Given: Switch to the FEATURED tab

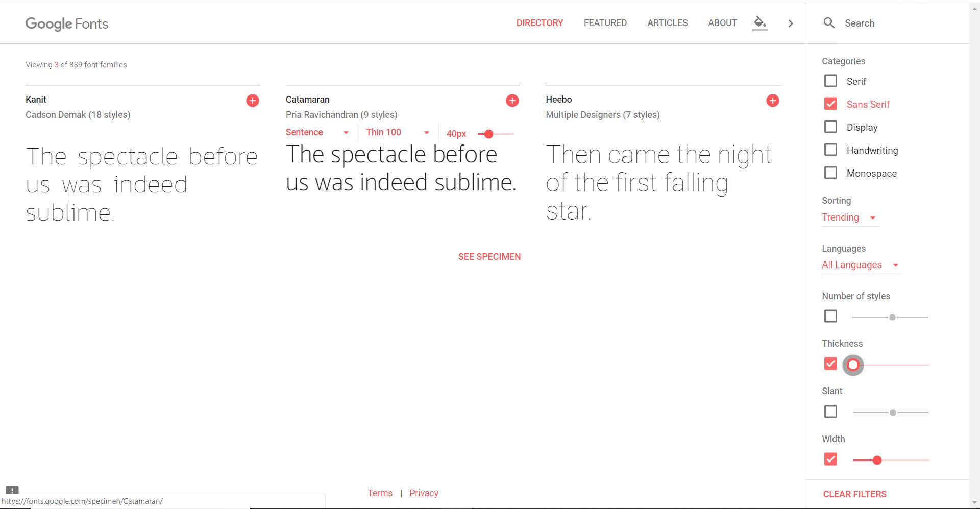Looking at the screenshot, I should tap(605, 22).
